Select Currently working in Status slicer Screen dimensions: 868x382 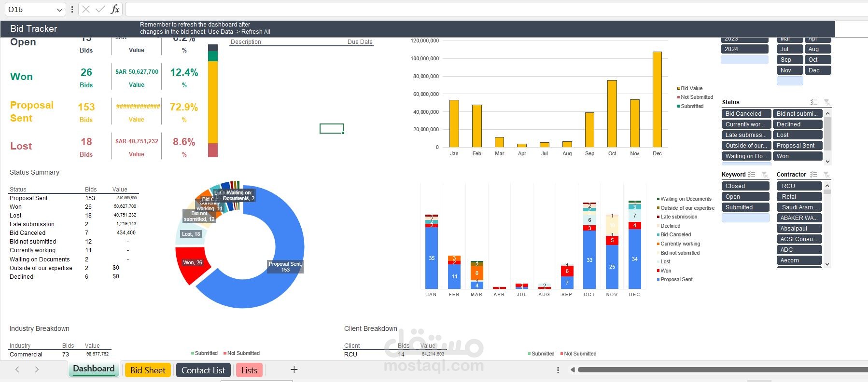click(x=746, y=124)
